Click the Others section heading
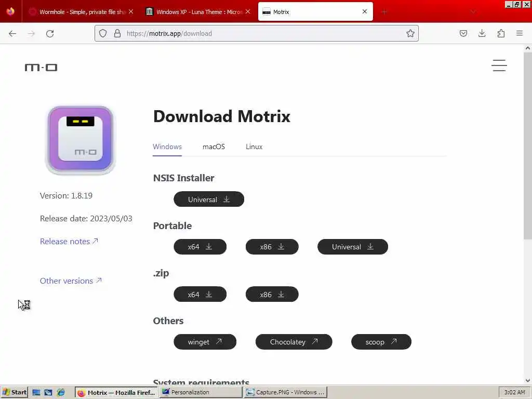The height and width of the screenshot is (399, 532). point(168,321)
